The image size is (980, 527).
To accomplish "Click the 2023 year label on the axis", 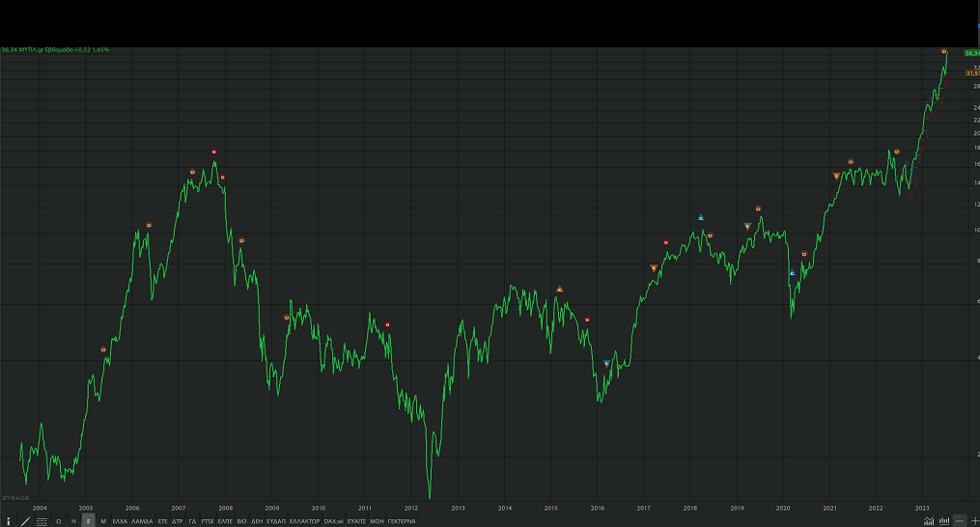I will tap(922, 509).
